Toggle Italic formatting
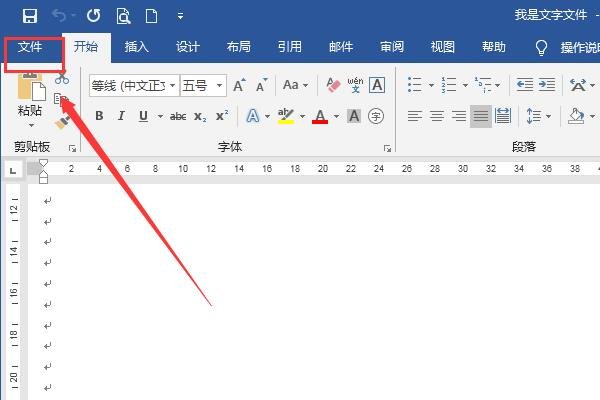This screenshot has height=400, width=600. coord(121,116)
